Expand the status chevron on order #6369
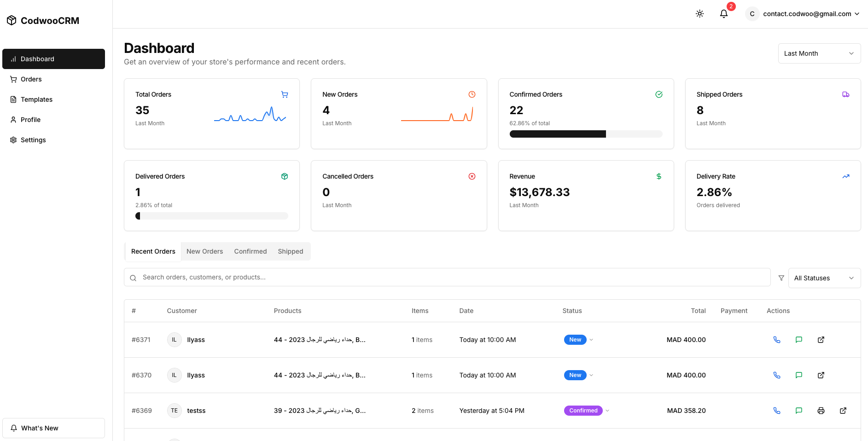 [x=607, y=411]
